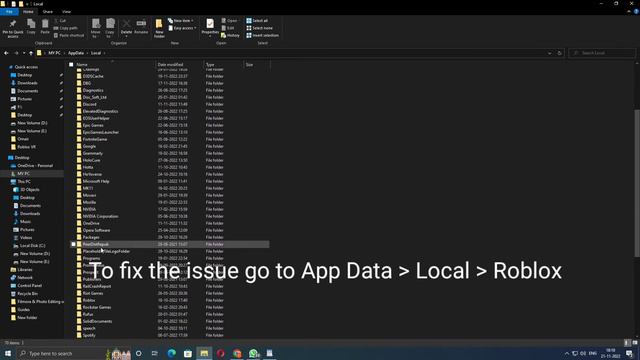Tick the select-all checkbox in the Name header

tap(71, 64)
